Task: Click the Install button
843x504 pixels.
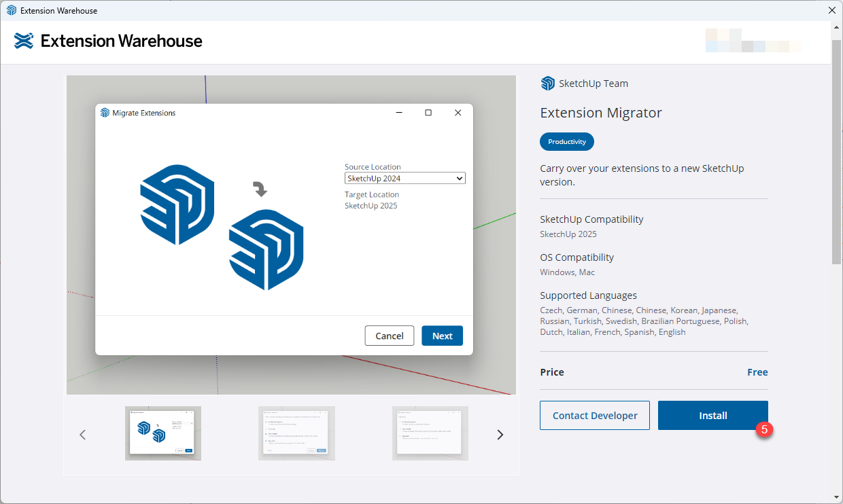Action: pyautogui.click(x=713, y=416)
